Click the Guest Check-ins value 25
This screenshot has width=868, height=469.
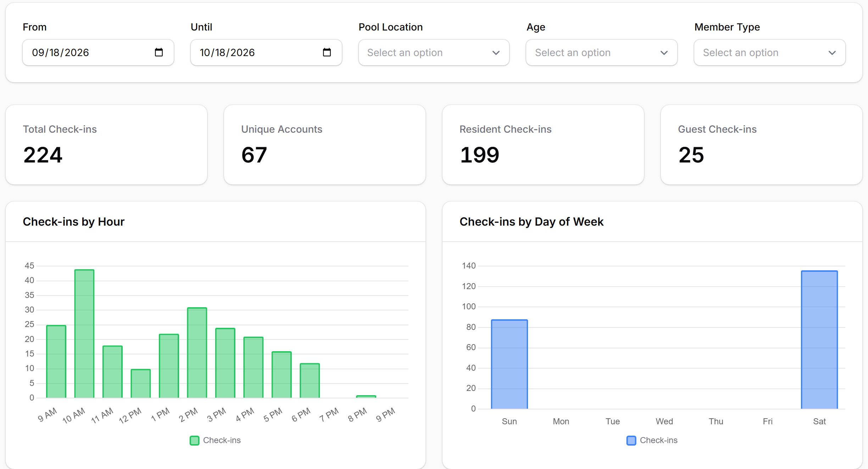point(691,155)
